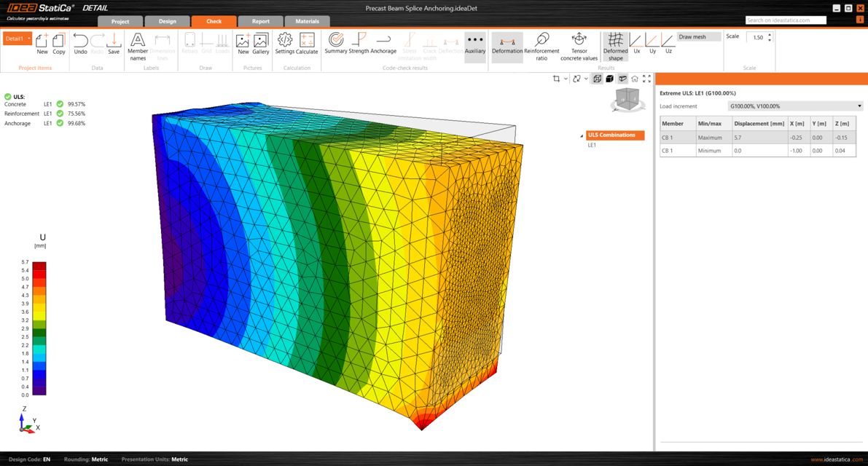Select the LE1 combination item
Screen dimensions: 868x466
592,146
